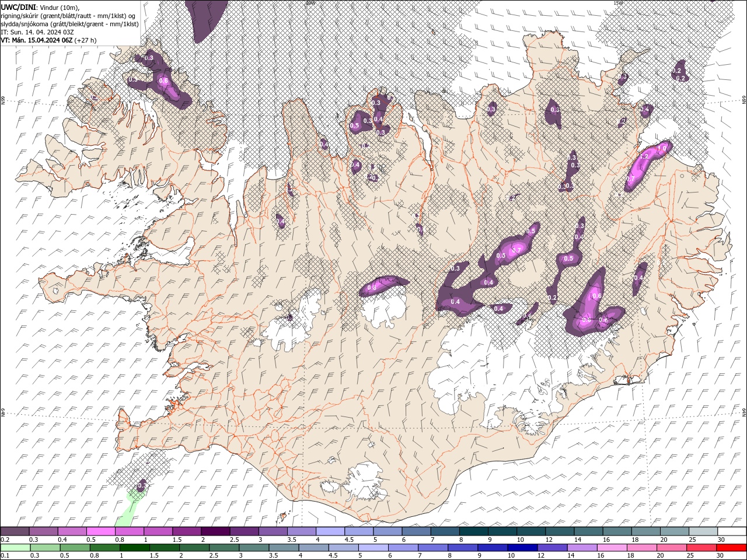This screenshot has height=560, width=747.
Task: Click the 0.3 swatch on lower rain scale
Action: coord(46,548)
